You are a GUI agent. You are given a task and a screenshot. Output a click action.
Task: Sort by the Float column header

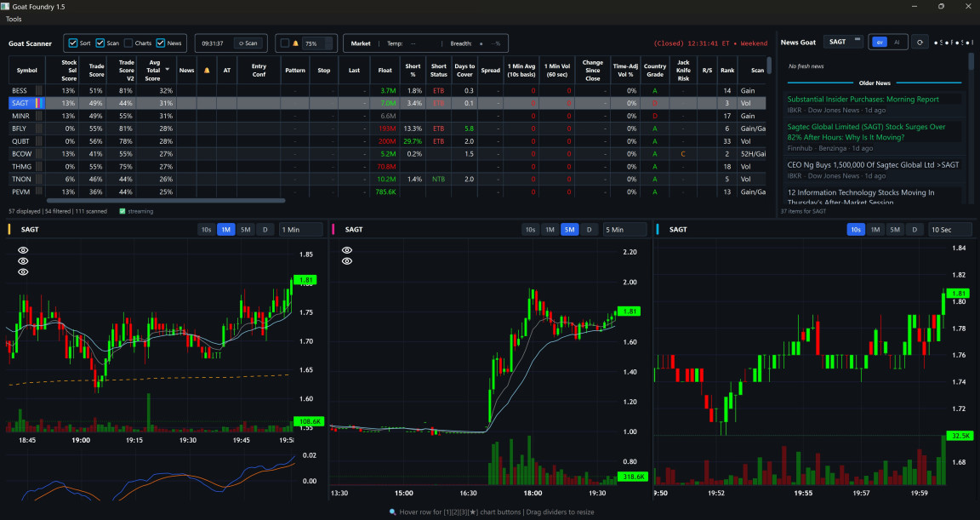pyautogui.click(x=385, y=70)
